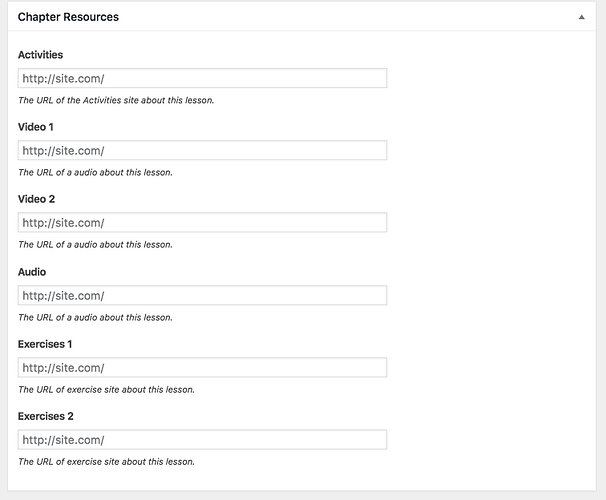Click the Chapter Resources panel title

(x=68, y=17)
